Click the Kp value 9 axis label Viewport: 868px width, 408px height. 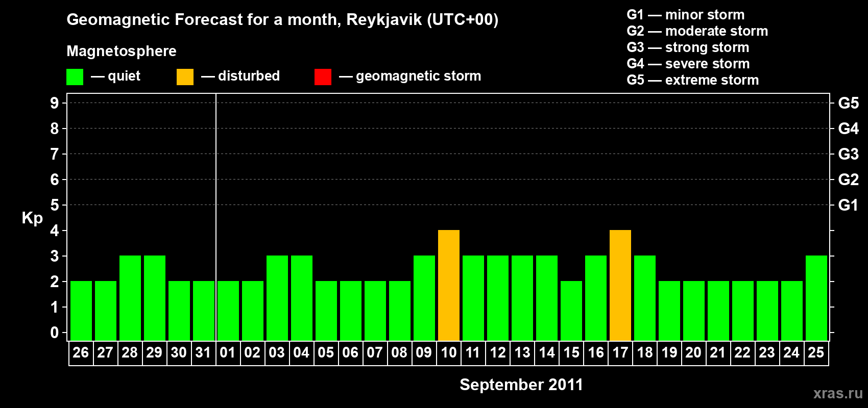click(55, 103)
